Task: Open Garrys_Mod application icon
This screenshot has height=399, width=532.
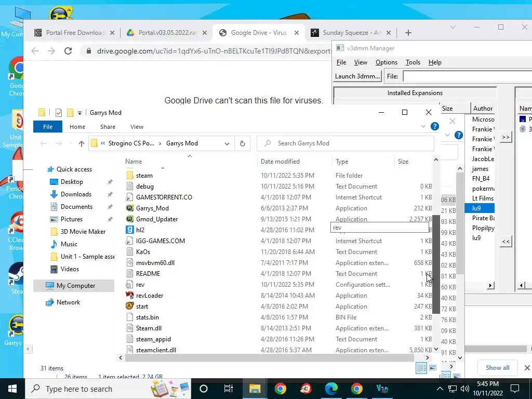Action: [x=129, y=208]
